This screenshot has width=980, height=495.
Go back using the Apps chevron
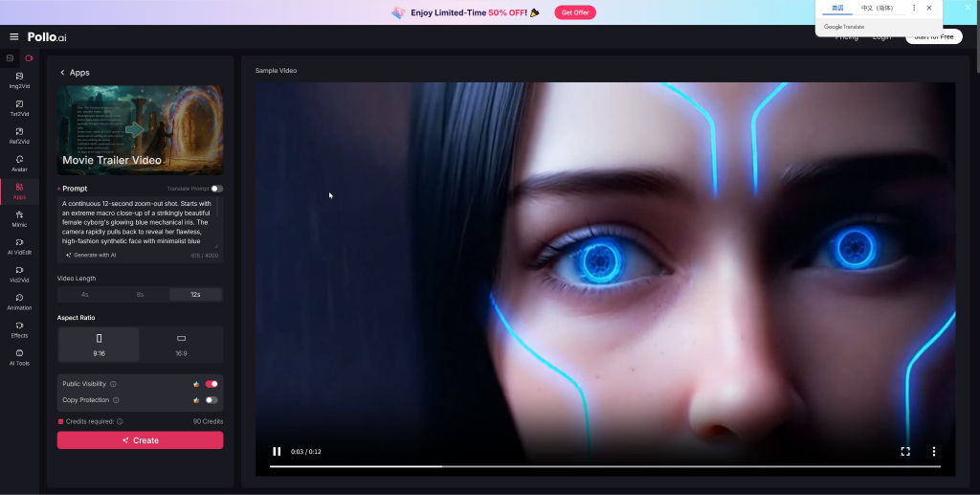(x=63, y=73)
